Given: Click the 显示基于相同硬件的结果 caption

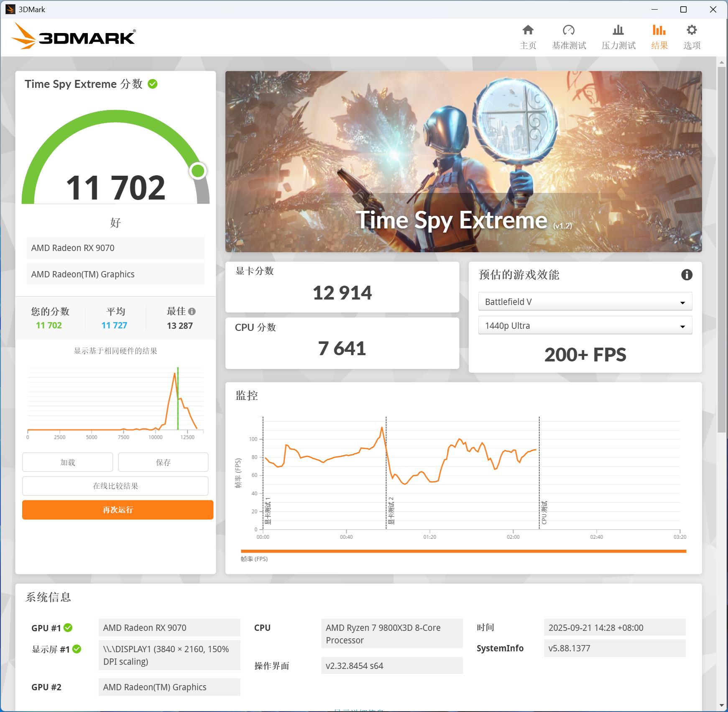Looking at the screenshot, I should pos(115,351).
